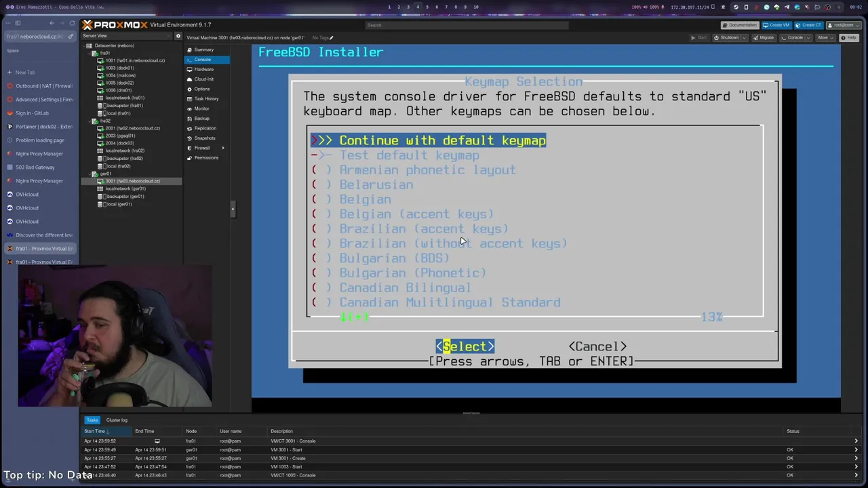Open the Shutdown dropdown arrow
The image size is (868, 488).
click(x=744, y=38)
